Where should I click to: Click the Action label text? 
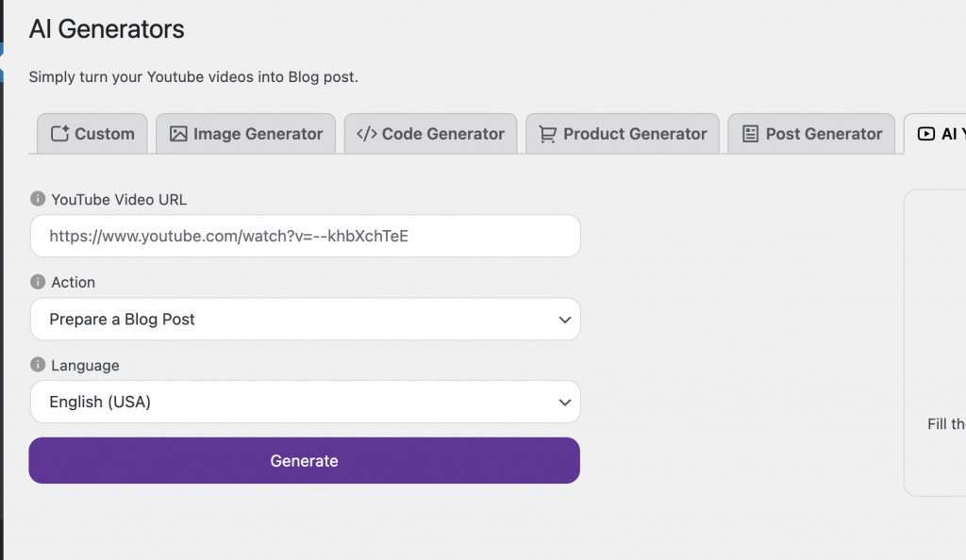74,283
